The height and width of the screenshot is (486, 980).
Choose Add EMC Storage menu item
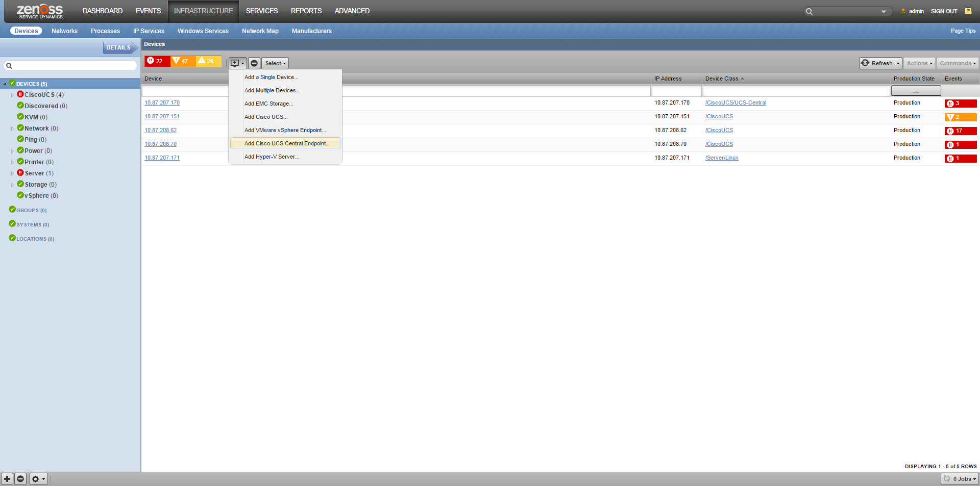tap(285, 104)
